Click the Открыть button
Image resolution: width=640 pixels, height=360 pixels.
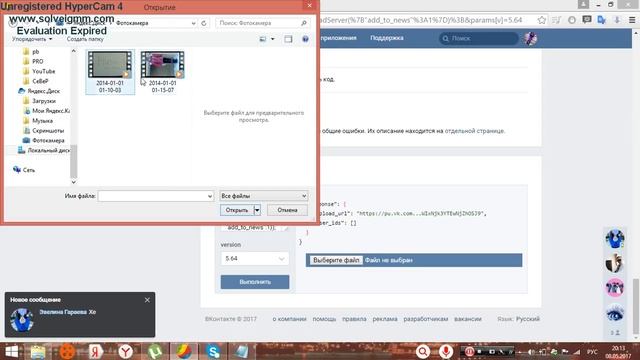coord(237,210)
